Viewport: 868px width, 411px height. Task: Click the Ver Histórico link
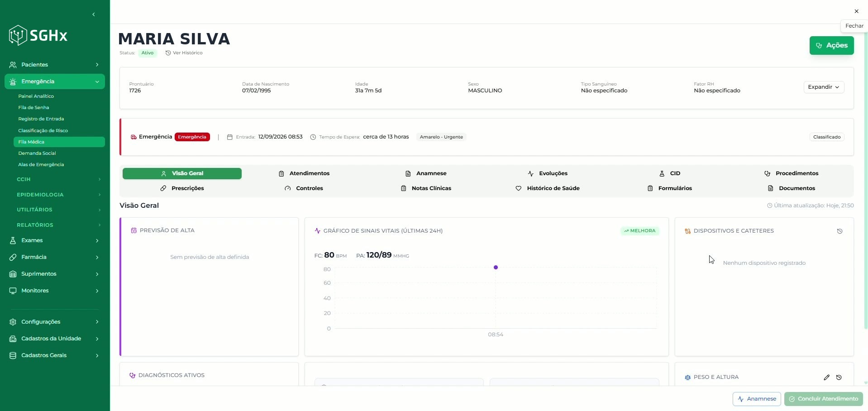coord(184,53)
